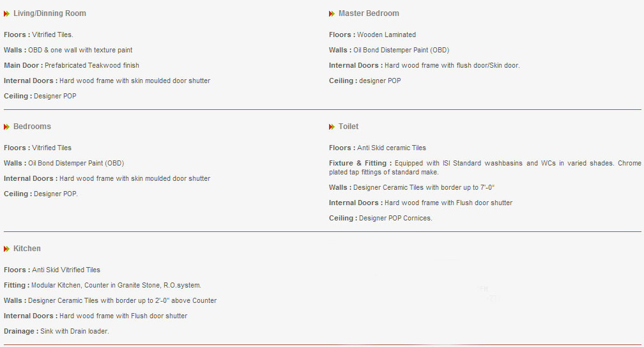Screen dimensions: 644x347
Task: Click the Fitting label in Kitchen section
Action: point(17,285)
